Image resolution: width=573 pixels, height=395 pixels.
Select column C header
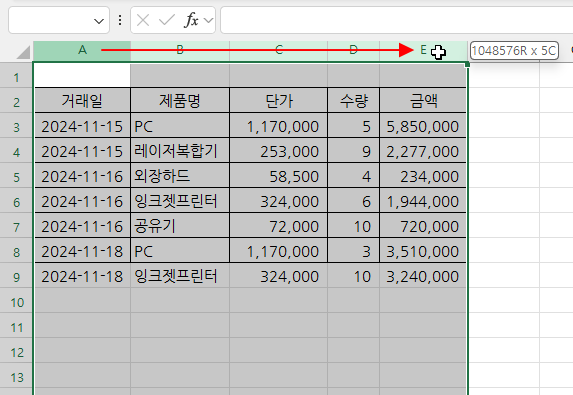coord(278,50)
